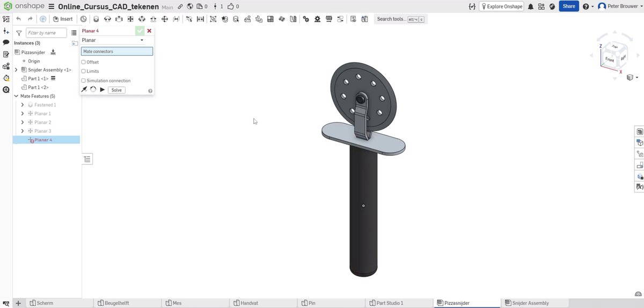Select the Planar 4 mate row

pos(46,140)
